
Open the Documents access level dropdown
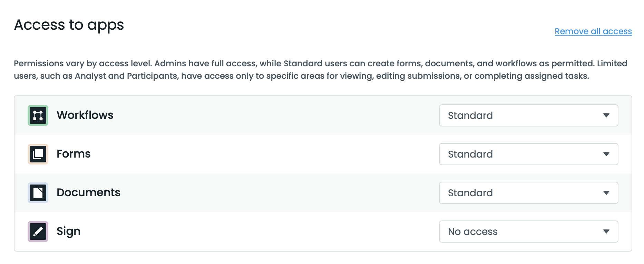[x=528, y=193]
